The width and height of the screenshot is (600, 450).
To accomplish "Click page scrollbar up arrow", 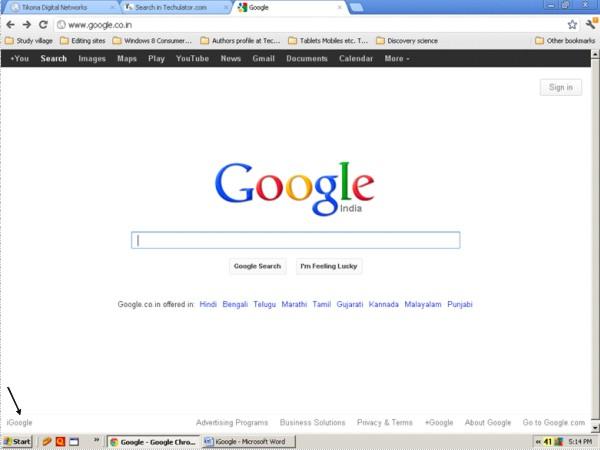I will point(595,54).
